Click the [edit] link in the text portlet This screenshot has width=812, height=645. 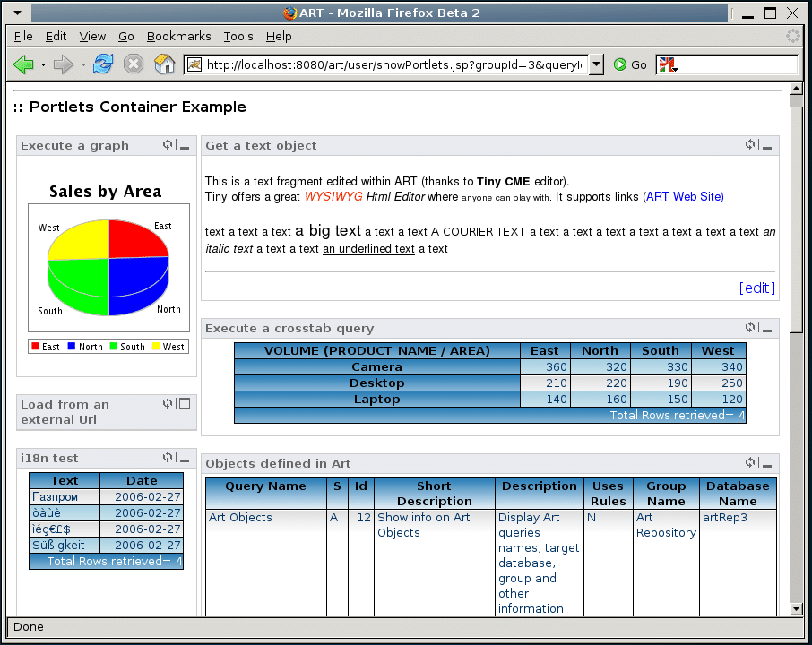click(757, 288)
